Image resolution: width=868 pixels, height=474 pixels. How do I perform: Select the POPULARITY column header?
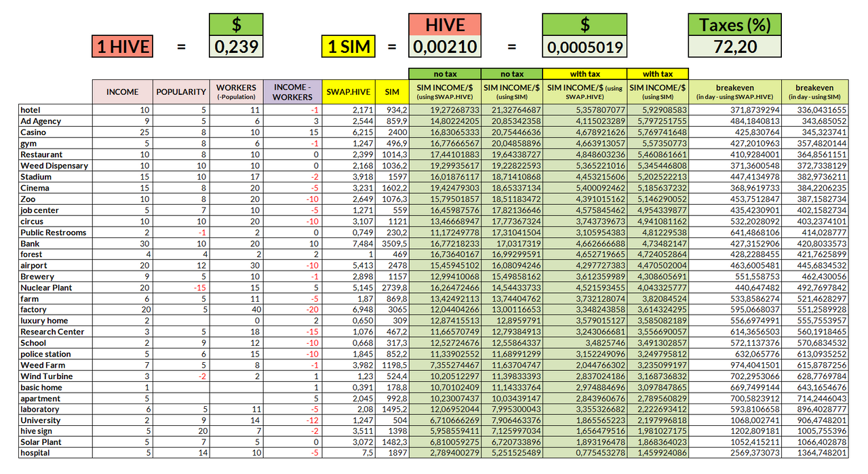181,92
